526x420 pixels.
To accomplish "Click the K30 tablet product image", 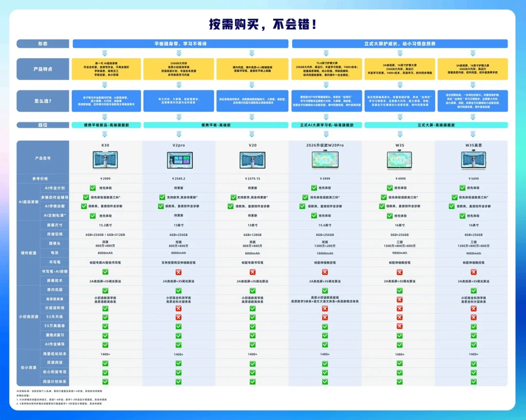I will [105, 160].
